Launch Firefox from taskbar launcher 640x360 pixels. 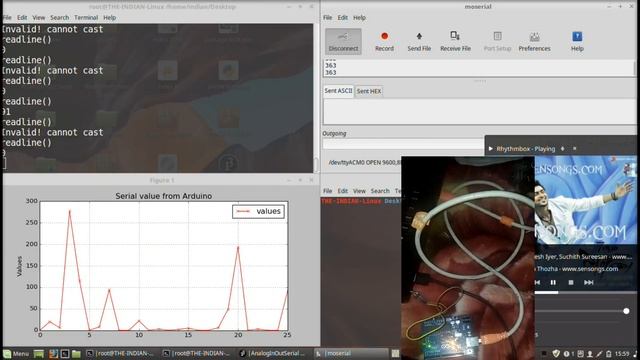point(53,353)
